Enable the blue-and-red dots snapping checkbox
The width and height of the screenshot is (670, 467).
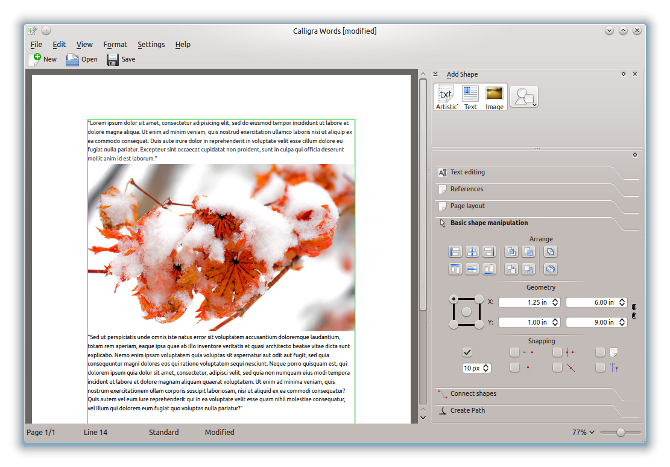coord(514,352)
